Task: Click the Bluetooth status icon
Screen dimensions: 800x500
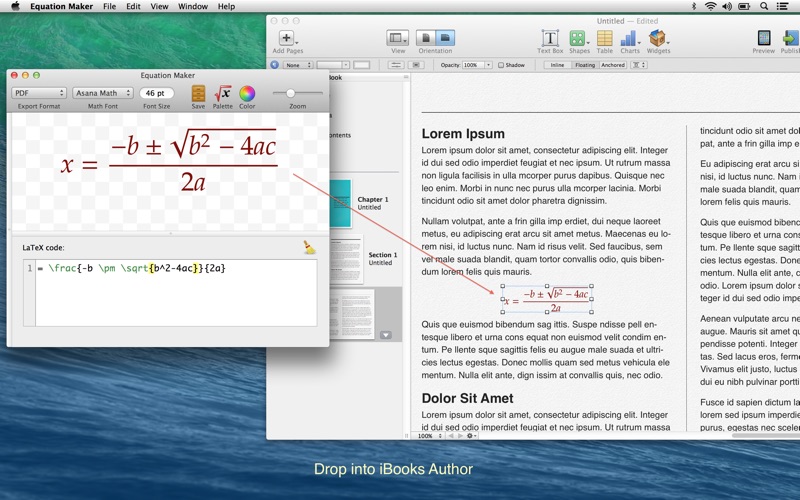Action: coord(693,6)
